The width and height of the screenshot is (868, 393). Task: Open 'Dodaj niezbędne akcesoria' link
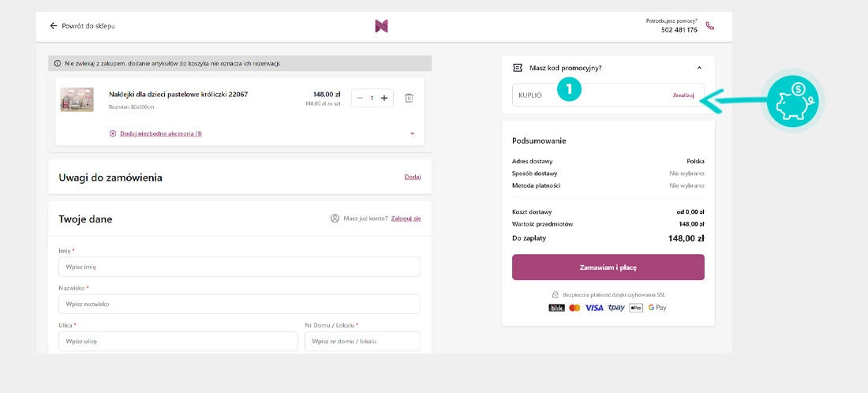[x=160, y=133]
